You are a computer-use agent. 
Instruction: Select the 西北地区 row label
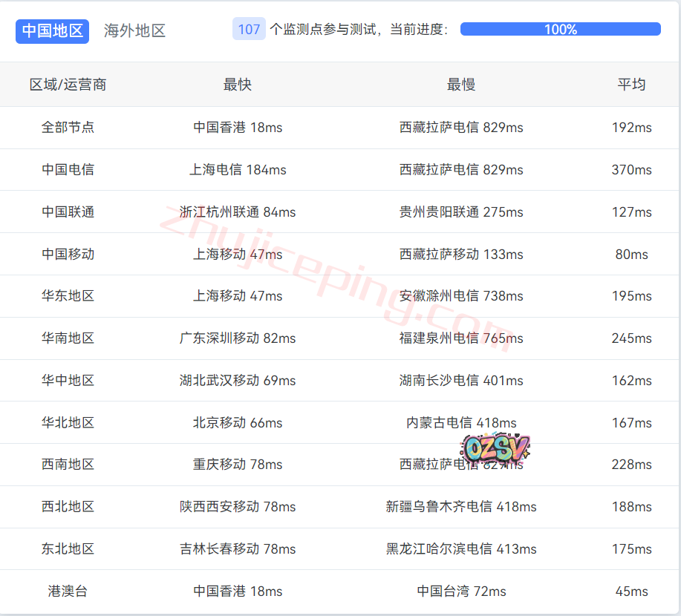[x=68, y=507]
